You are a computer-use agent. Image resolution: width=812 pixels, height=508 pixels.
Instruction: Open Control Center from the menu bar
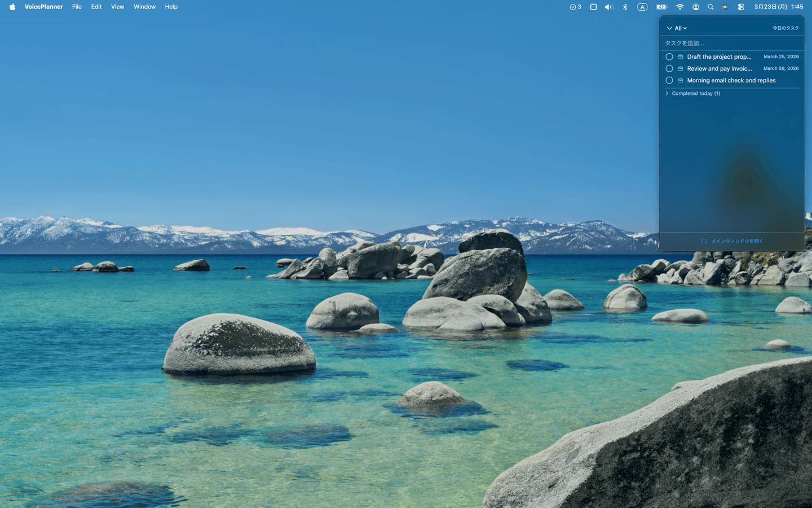[x=740, y=7]
